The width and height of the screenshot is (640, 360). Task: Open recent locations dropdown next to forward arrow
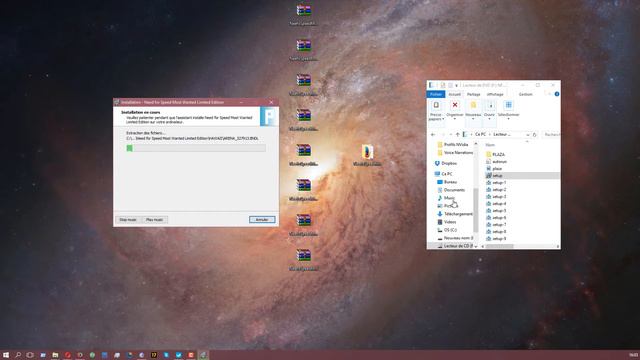coord(451,134)
